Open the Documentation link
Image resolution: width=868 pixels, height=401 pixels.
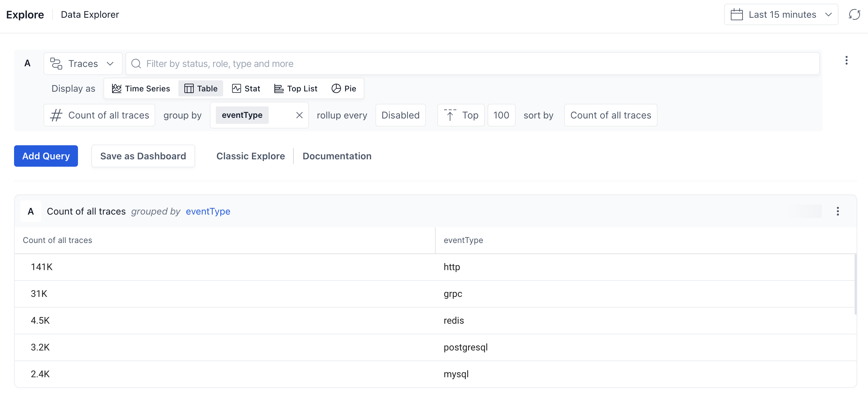(x=337, y=156)
